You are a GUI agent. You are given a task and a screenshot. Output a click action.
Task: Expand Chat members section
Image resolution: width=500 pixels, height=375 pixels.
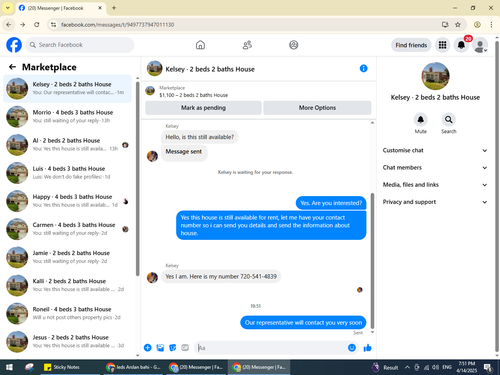(x=435, y=168)
